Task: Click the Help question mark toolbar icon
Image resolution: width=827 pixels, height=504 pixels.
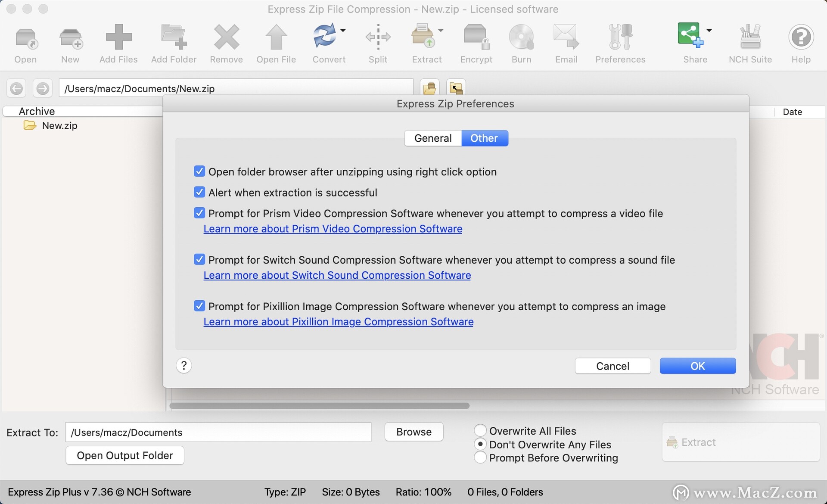Action: coord(801,37)
